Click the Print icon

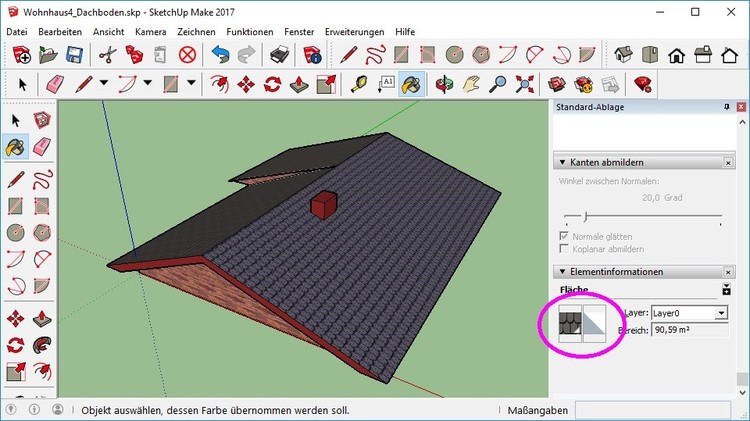pos(279,55)
